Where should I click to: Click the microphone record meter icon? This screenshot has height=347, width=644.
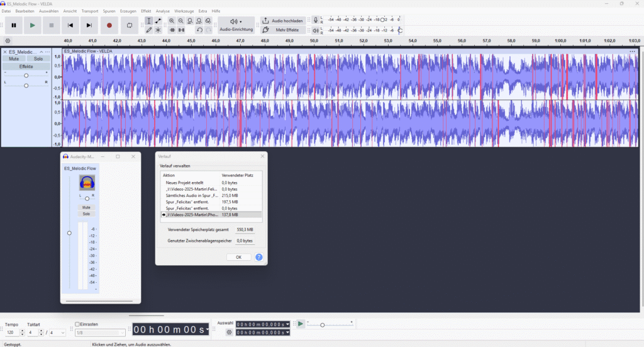[316, 20]
